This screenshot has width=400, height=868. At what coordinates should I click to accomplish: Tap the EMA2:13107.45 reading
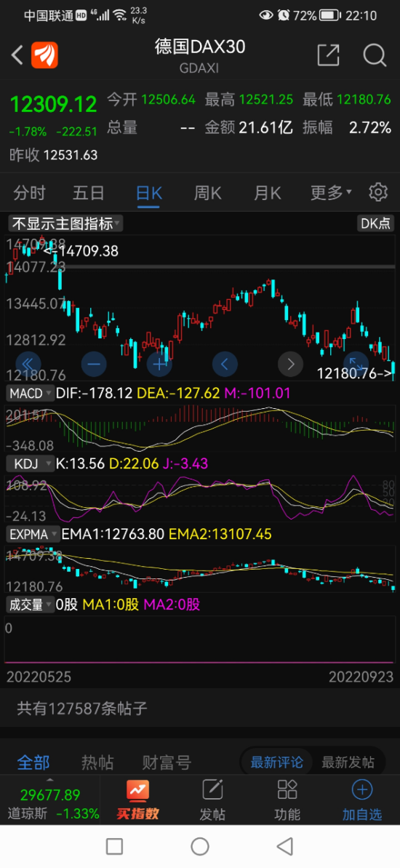point(220,534)
